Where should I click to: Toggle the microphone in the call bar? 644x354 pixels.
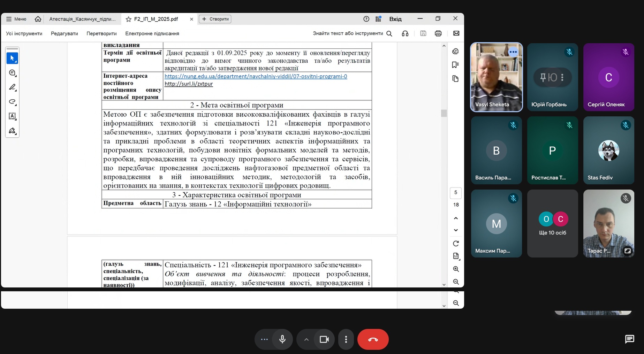282,339
